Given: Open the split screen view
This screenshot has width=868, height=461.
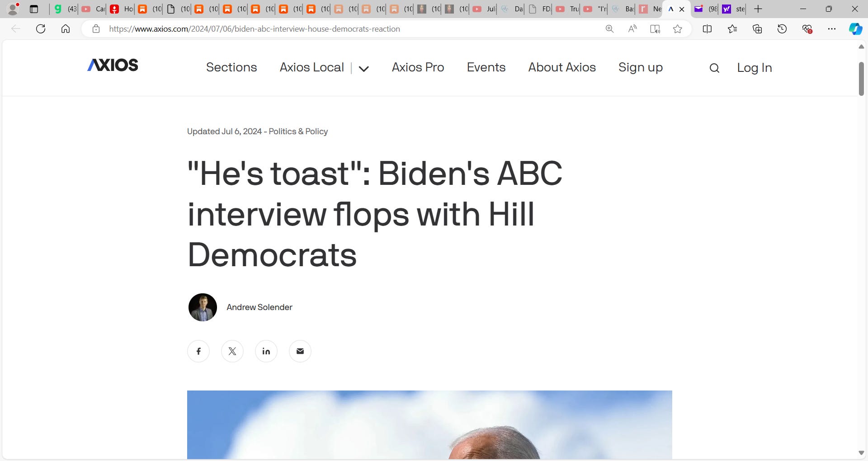Looking at the screenshot, I should click(x=708, y=29).
